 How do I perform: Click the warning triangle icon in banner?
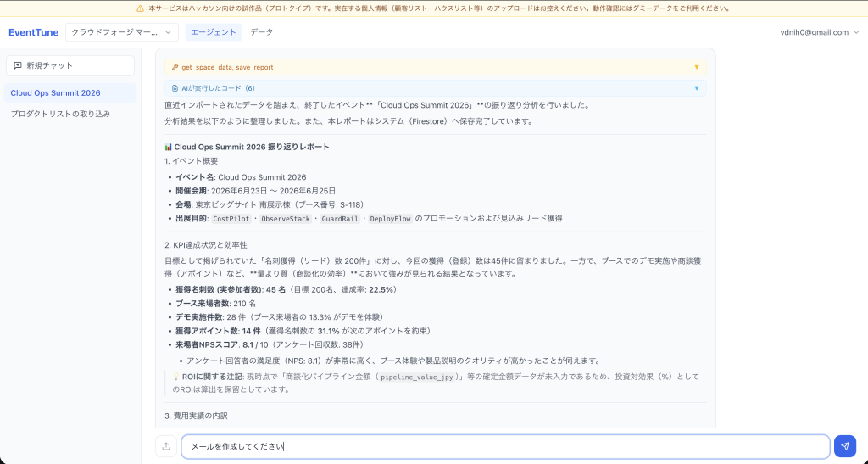tap(140, 8)
